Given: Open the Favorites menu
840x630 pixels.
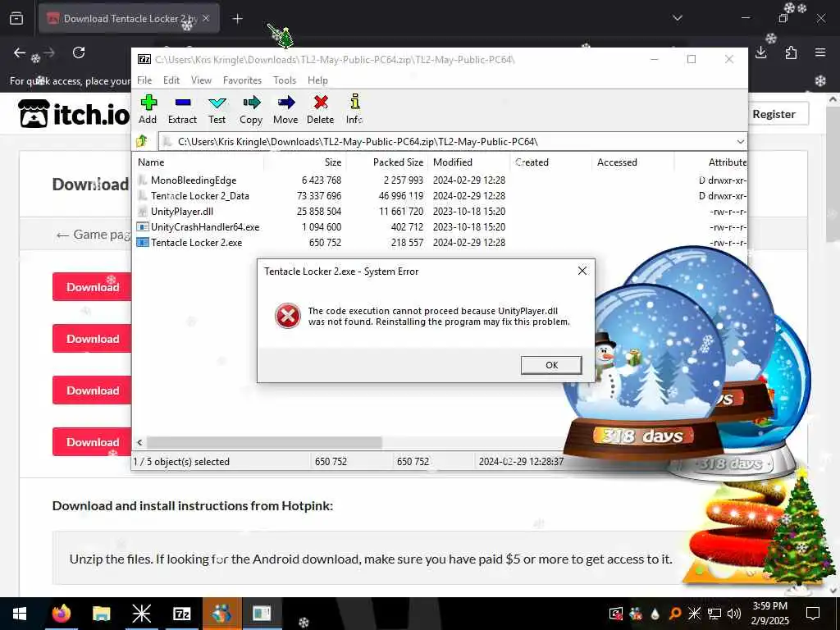Looking at the screenshot, I should click(242, 80).
